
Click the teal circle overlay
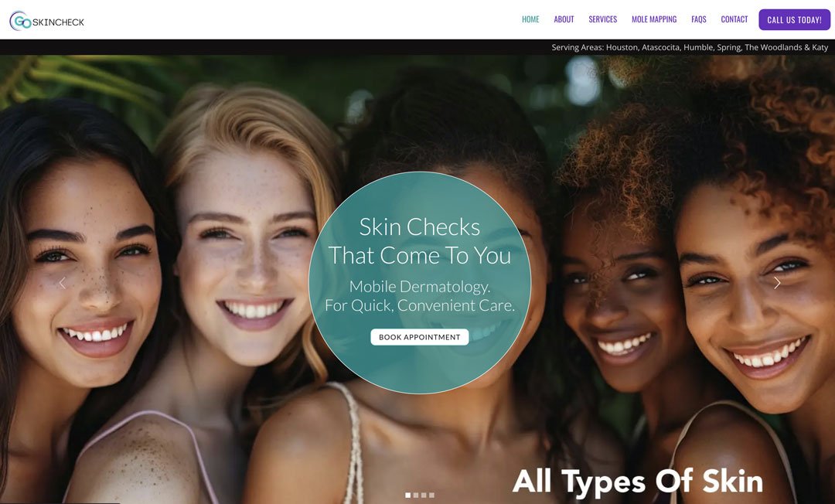pos(420,283)
